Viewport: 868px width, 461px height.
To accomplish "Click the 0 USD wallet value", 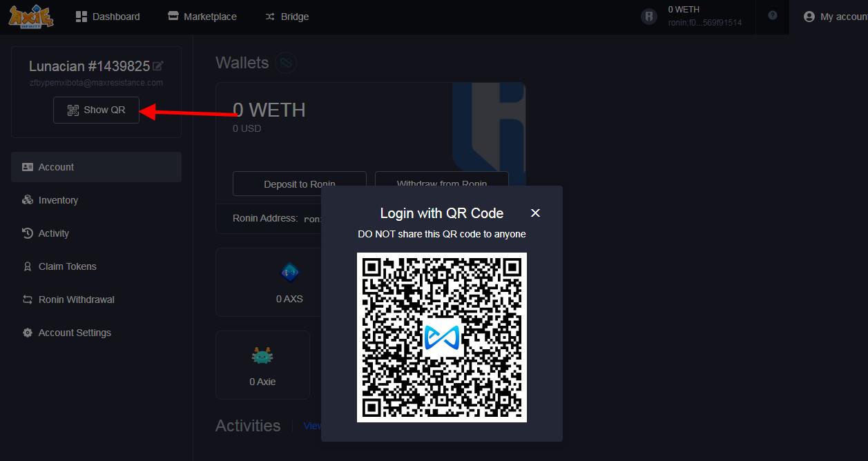I will (x=247, y=128).
